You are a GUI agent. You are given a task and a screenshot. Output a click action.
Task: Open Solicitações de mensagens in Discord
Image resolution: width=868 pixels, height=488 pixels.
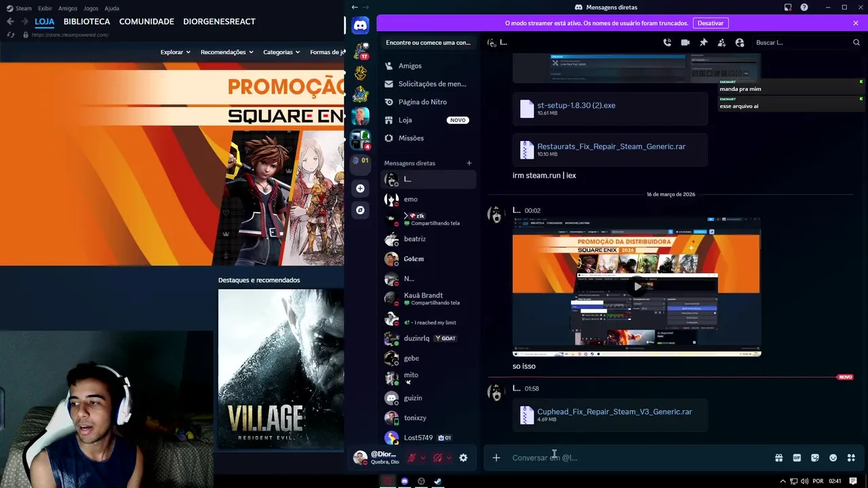coord(428,84)
